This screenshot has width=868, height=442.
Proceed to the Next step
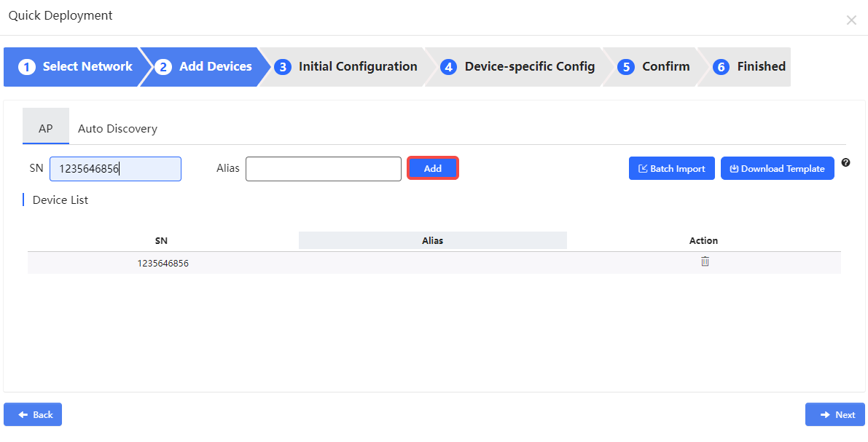(834, 414)
